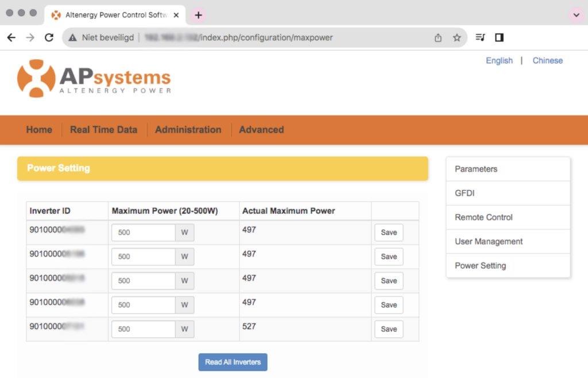Toggle the browser side panel icon

pyautogui.click(x=499, y=37)
